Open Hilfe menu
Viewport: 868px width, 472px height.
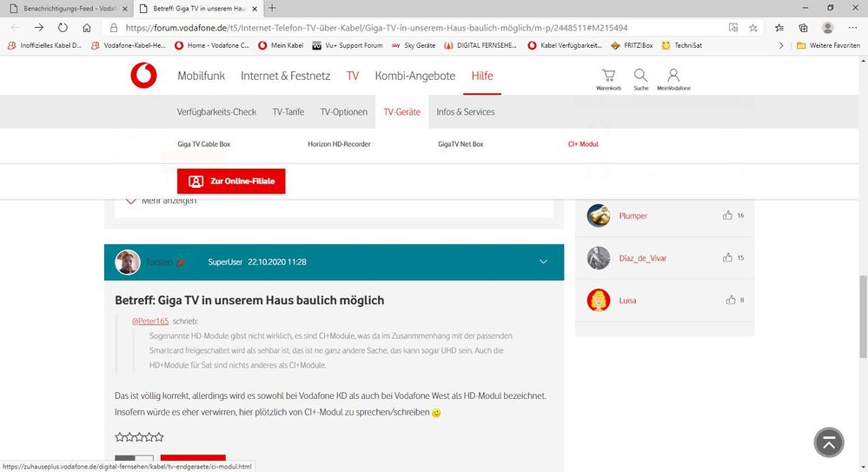(x=482, y=76)
